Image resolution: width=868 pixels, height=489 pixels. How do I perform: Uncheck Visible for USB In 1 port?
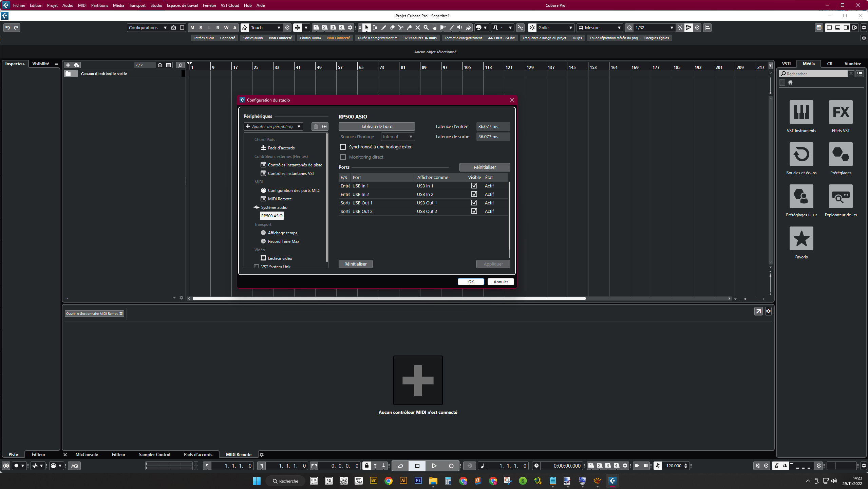click(x=474, y=186)
